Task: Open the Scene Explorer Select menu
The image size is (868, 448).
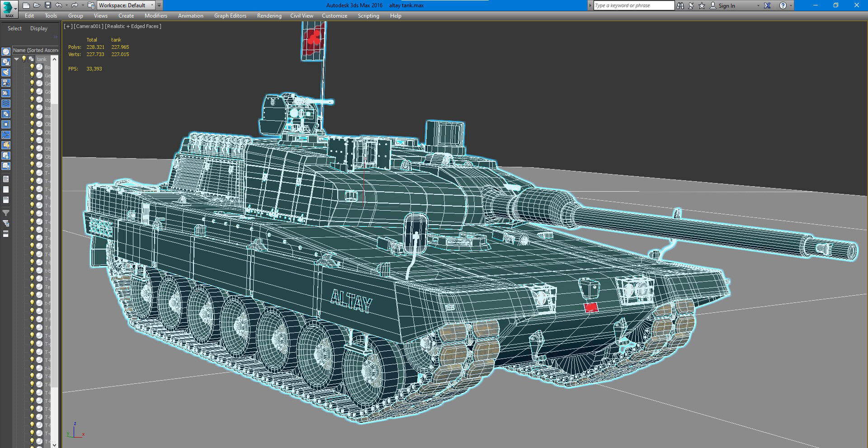Action: click(14, 28)
